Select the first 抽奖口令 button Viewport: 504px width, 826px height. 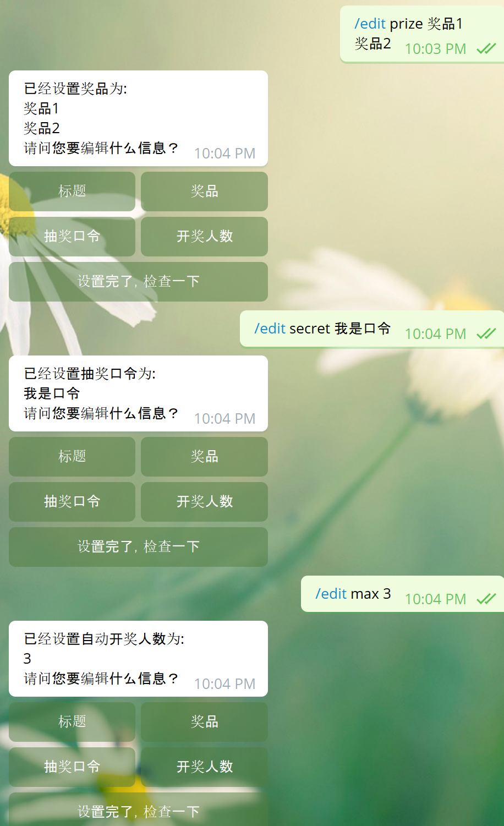tap(72, 237)
